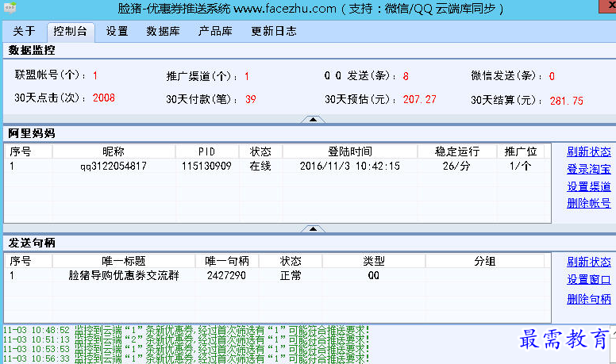
Task: Open the 设置 tab
Action: coord(117,32)
